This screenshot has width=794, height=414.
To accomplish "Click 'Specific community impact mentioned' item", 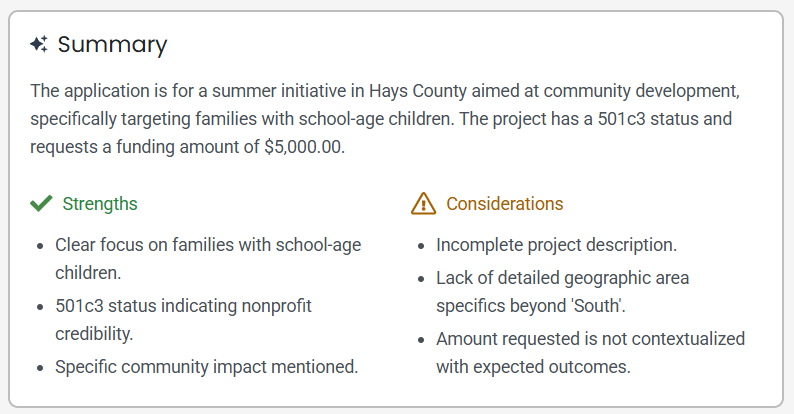I will coord(207,366).
